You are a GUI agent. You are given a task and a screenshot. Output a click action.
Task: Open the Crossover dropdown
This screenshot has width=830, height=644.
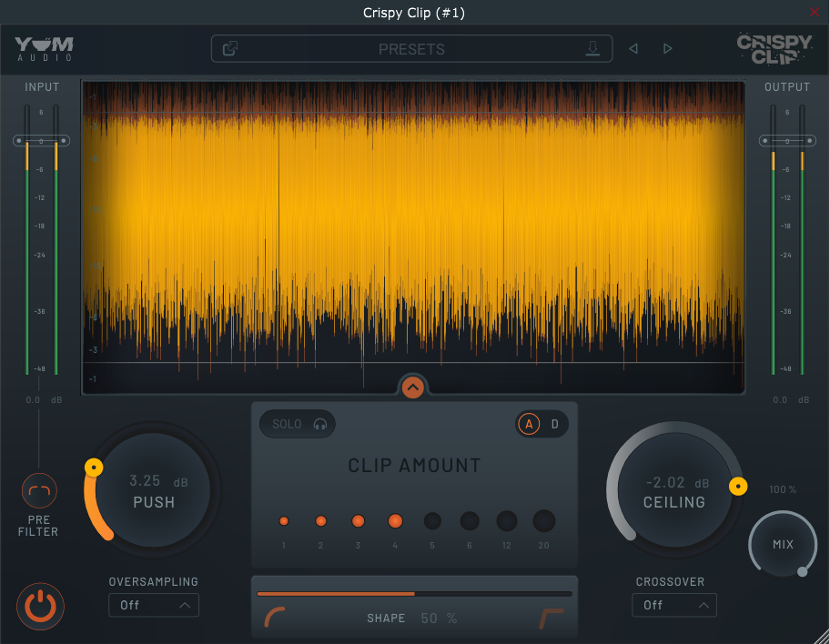[673, 605]
